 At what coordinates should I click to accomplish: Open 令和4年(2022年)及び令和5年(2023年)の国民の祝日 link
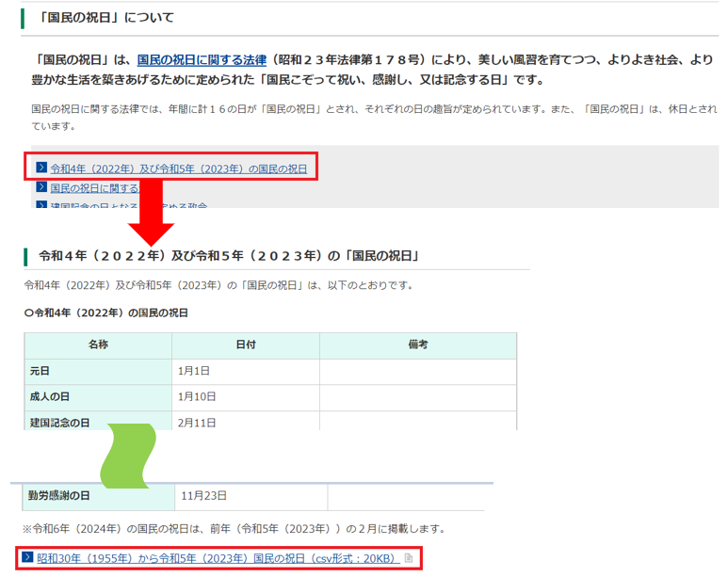[179, 169]
